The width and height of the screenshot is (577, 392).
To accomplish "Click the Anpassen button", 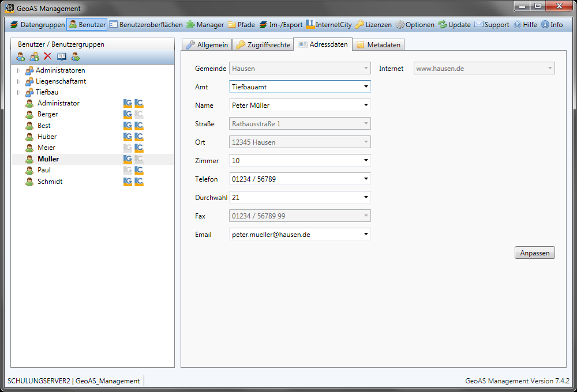I will tap(534, 253).
